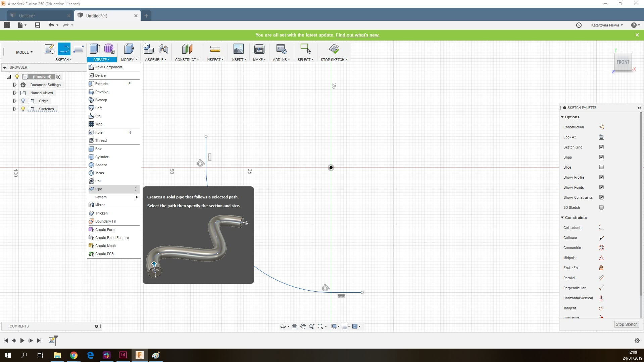Expand the Document Settings tree node
Image resolution: width=644 pixels, height=362 pixels.
click(15, 85)
